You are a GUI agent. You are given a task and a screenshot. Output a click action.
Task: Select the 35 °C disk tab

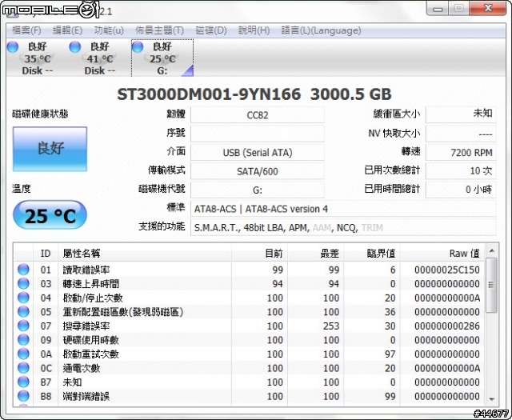(38, 58)
